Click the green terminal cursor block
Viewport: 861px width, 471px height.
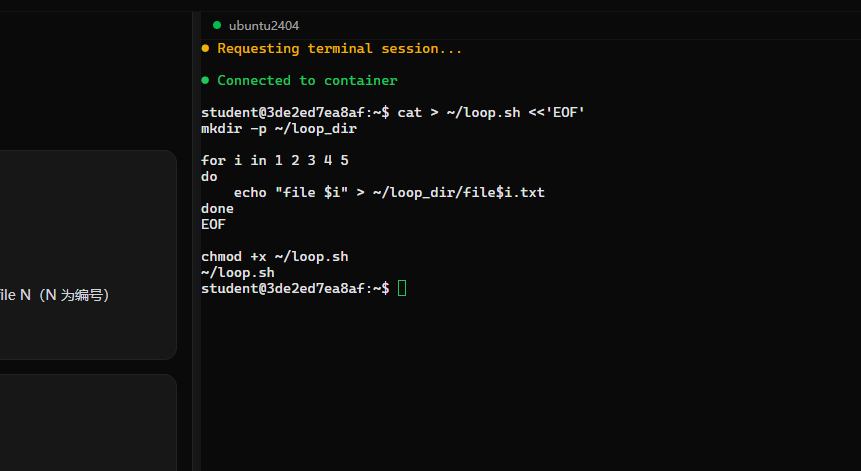pyautogui.click(x=402, y=288)
